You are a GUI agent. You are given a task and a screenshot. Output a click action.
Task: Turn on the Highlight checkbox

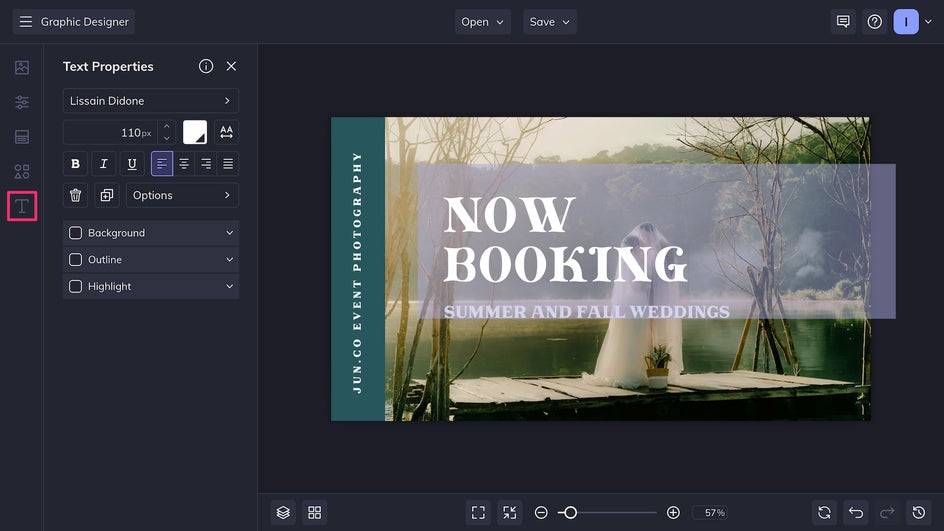click(x=75, y=287)
